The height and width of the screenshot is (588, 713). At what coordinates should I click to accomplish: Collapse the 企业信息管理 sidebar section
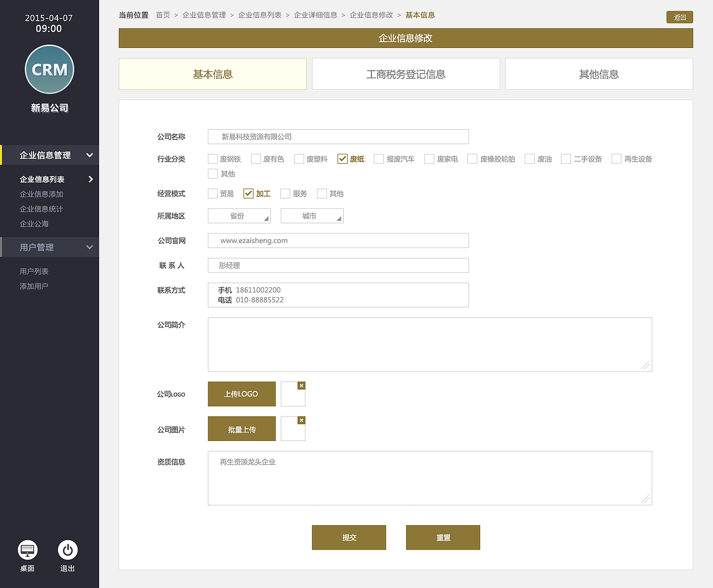point(89,155)
